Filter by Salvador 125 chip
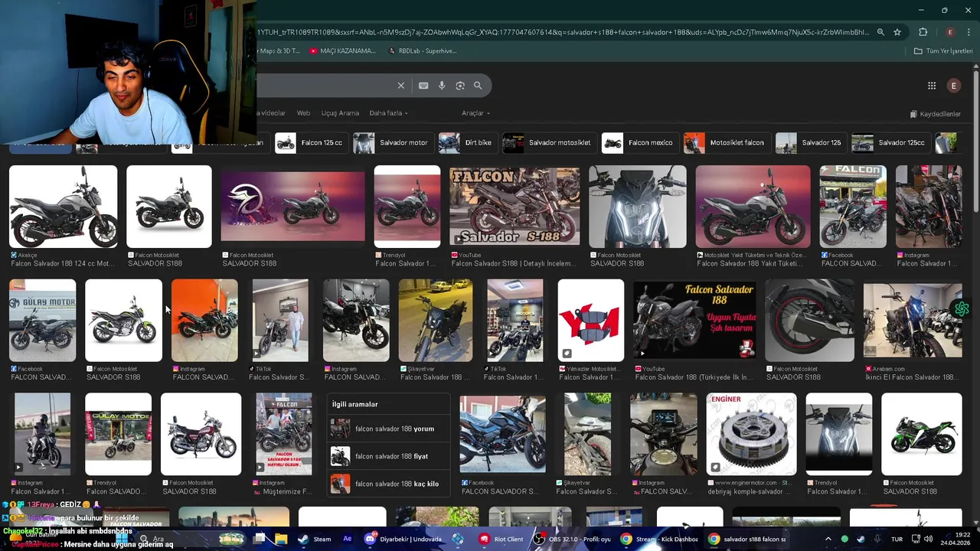The image size is (980, 551). coord(810,143)
